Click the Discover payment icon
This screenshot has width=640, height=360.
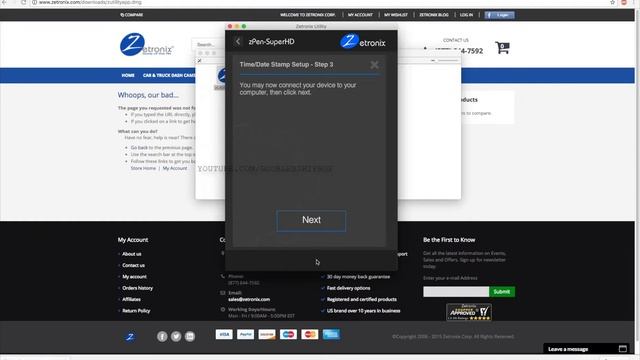[x=267, y=335]
